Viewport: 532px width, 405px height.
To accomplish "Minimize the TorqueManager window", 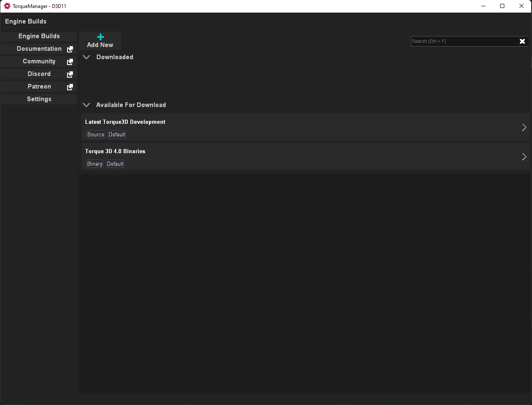I will pyautogui.click(x=483, y=6).
